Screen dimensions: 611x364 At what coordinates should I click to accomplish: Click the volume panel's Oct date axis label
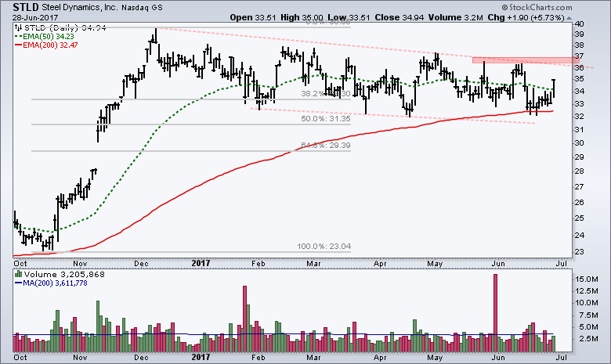tap(20, 358)
